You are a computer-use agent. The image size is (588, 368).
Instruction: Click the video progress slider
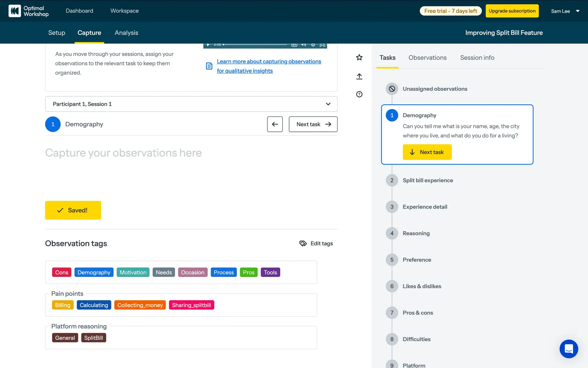[256, 45]
